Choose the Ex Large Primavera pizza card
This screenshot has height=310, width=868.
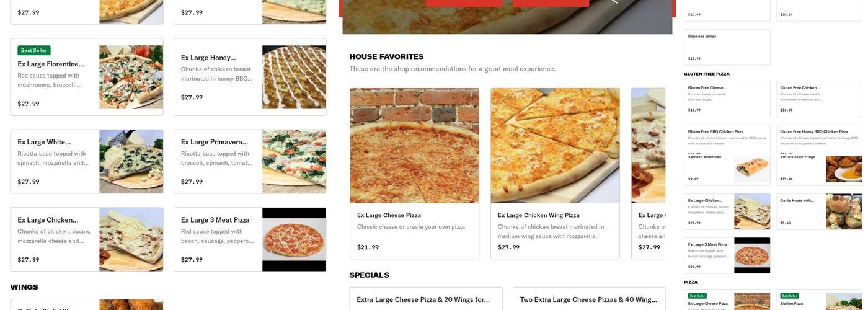tap(250, 161)
